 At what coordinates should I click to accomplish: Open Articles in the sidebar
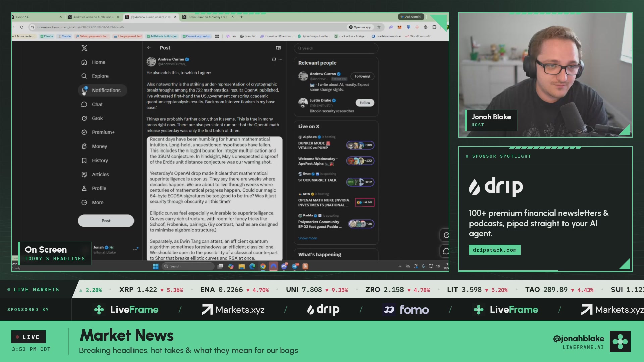pyautogui.click(x=95, y=174)
